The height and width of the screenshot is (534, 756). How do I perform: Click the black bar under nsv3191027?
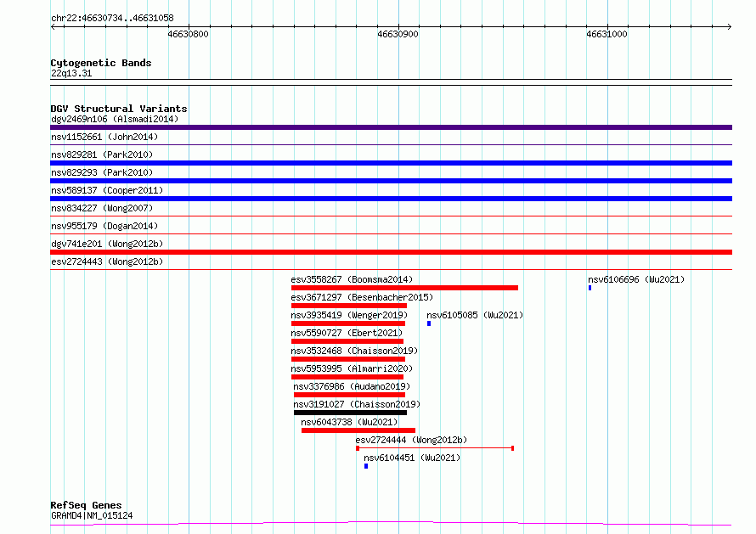[x=350, y=413]
